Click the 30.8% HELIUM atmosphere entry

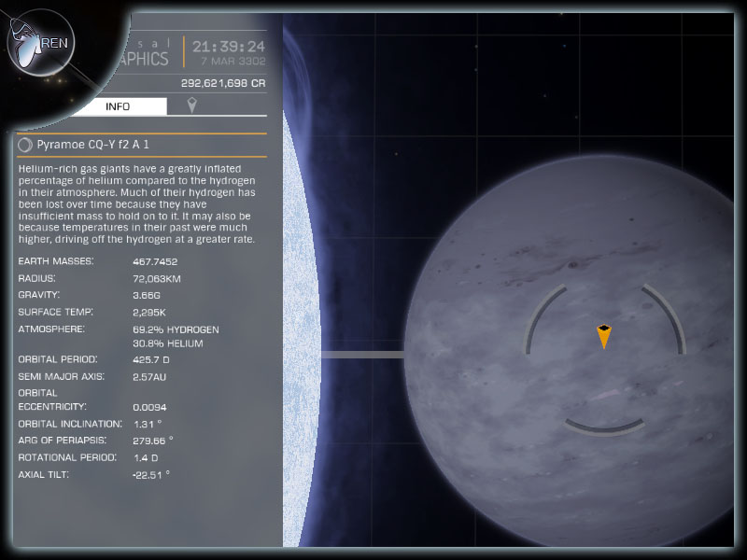[168, 343]
